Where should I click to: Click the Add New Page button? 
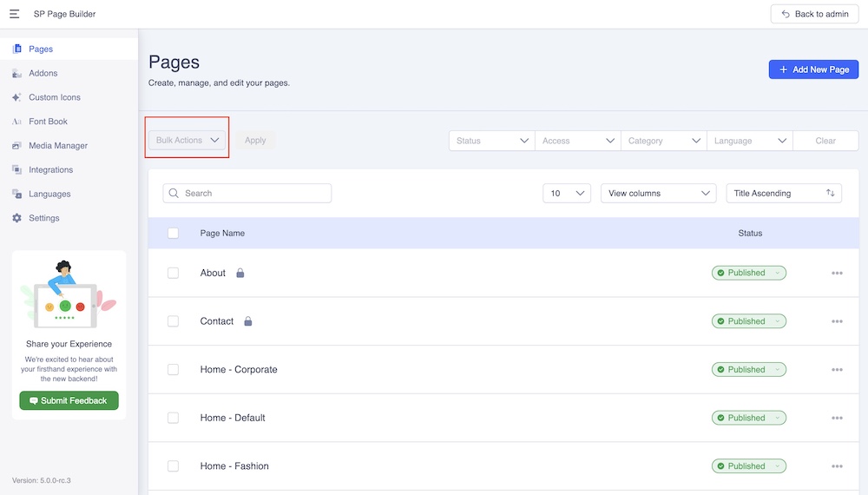pos(813,69)
